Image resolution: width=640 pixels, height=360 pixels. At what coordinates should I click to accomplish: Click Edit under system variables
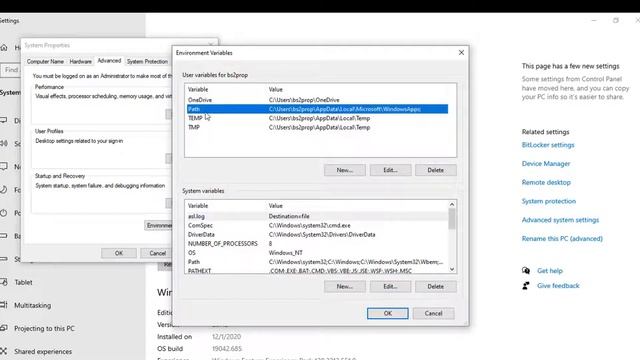(390, 287)
